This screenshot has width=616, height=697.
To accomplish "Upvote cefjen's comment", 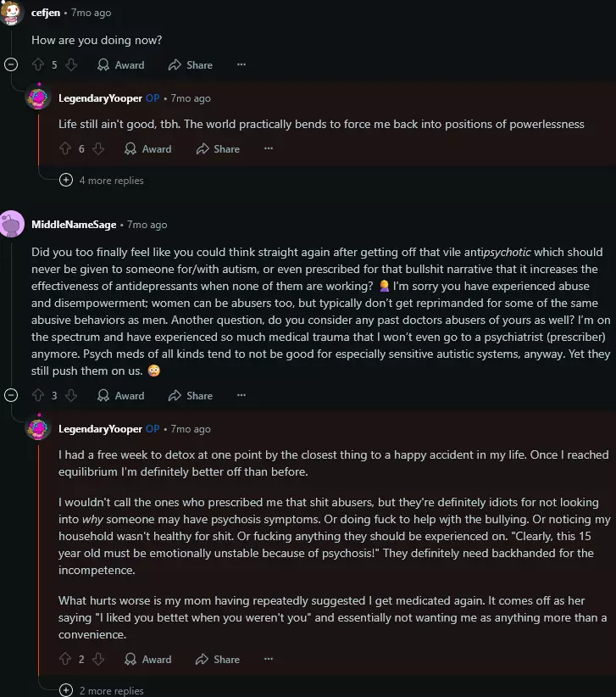I will 37,64.
